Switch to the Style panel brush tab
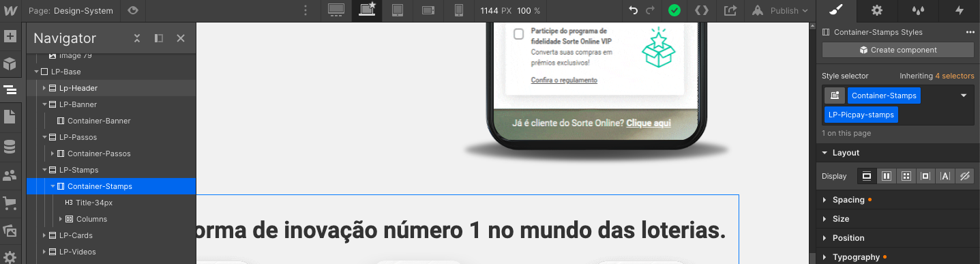Viewport: 980px width, 264px height. point(837,10)
